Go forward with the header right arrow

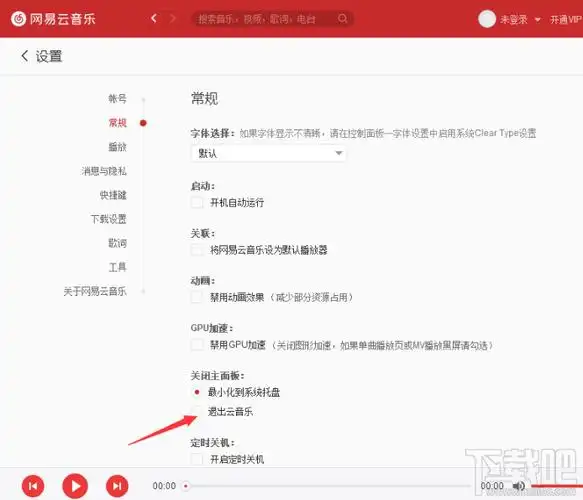(x=173, y=18)
